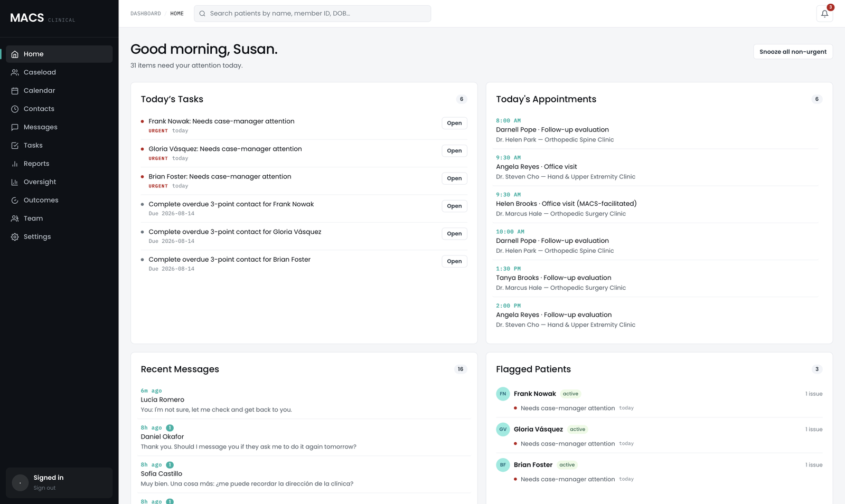Image resolution: width=845 pixels, height=504 pixels.
Task: Click the signed-in user avatar
Action: [20, 483]
